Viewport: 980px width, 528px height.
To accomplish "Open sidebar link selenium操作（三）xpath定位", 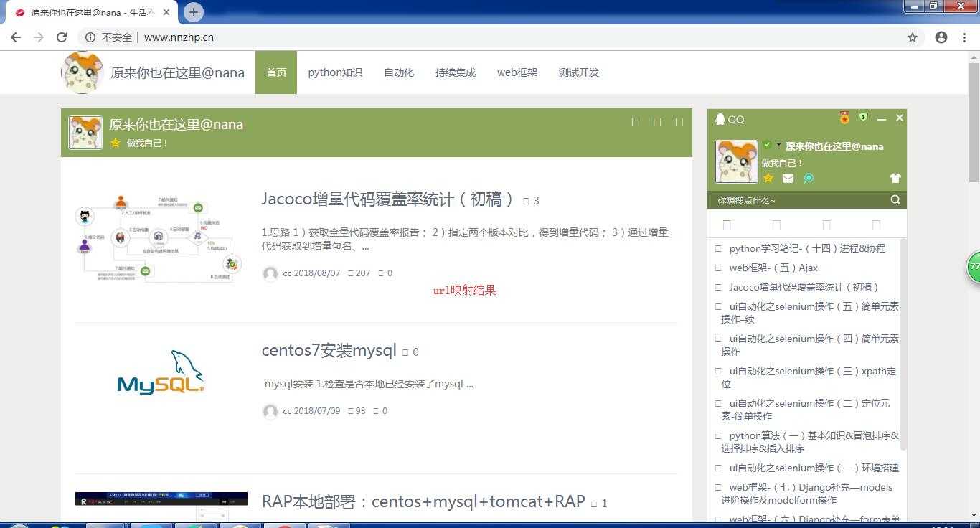I will pos(809,377).
